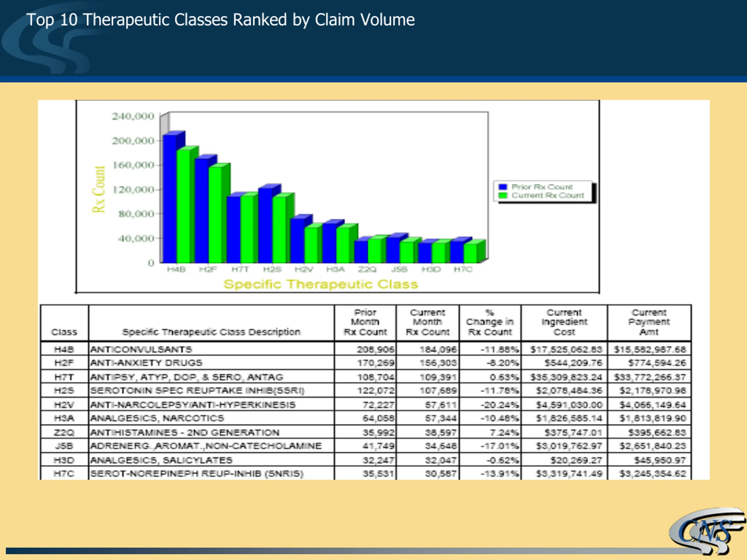Click the H2S x-axis label in chart
This screenshot has width=747, height=560.
[x=272, y=269]
